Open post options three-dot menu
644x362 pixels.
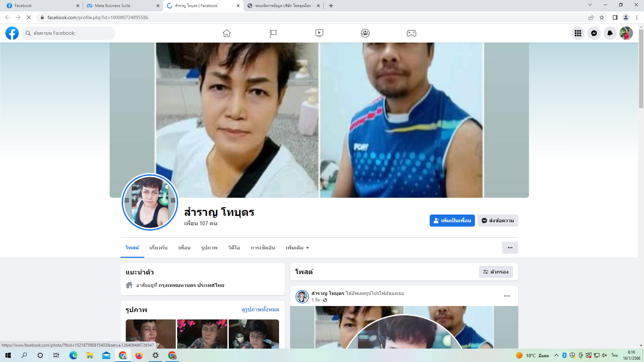[x=506, y=296]
